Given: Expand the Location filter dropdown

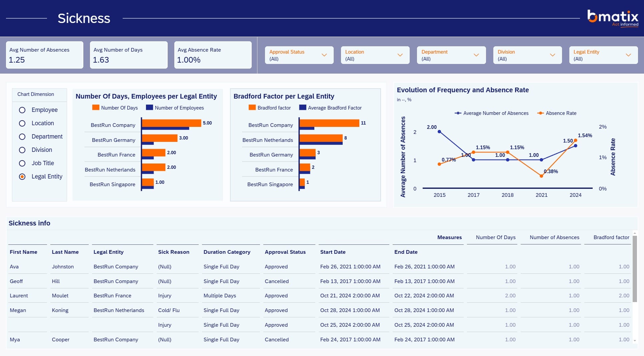Looking at the screenshot, I should point(375,55).
